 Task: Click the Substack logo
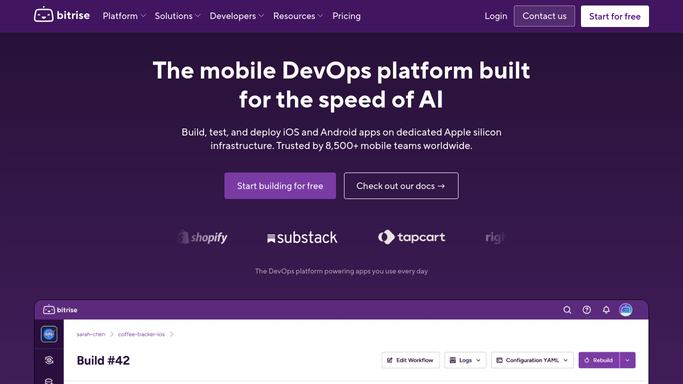[302, 237]
